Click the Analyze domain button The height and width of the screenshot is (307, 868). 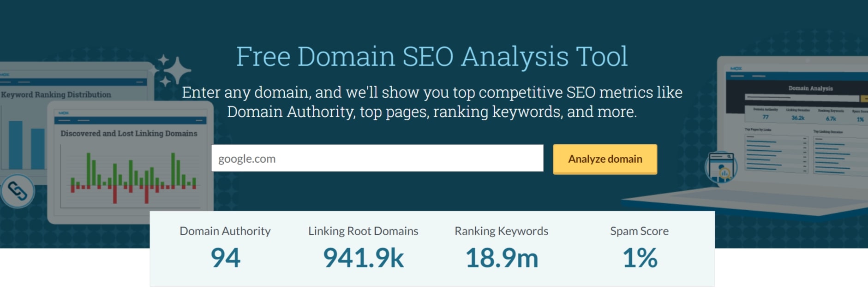point(605,159)
